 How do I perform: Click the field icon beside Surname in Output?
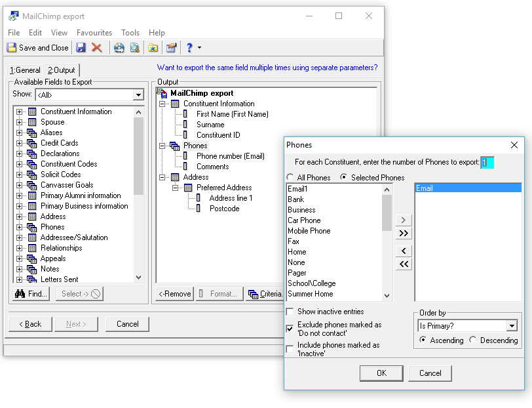[x=185, y=125]
